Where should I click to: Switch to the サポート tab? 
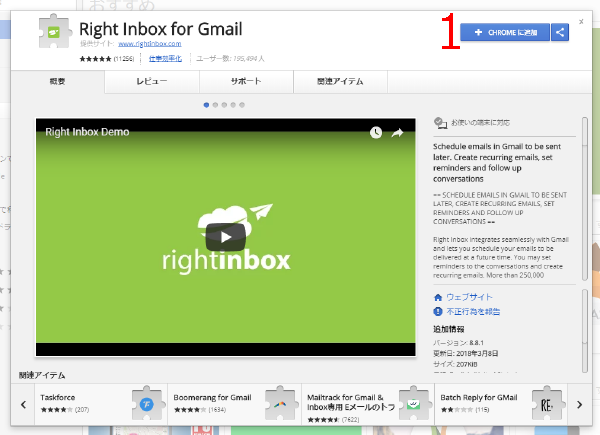coord(246,81)
